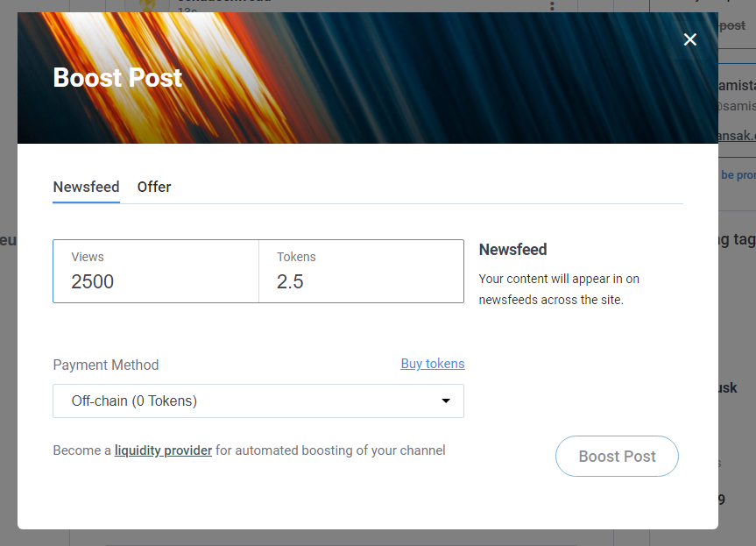
Task: Close the Boost Post dialog
Action: point(690,39)
